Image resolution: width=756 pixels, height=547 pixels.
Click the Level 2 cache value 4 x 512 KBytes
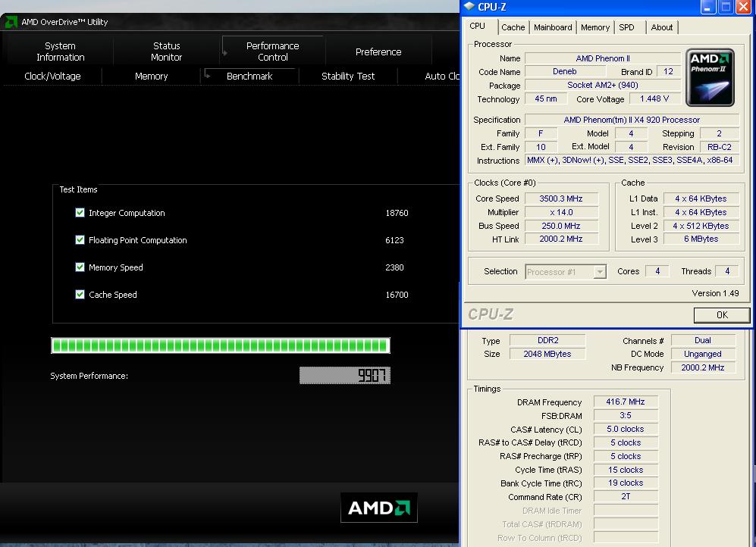tap(701, 225)
